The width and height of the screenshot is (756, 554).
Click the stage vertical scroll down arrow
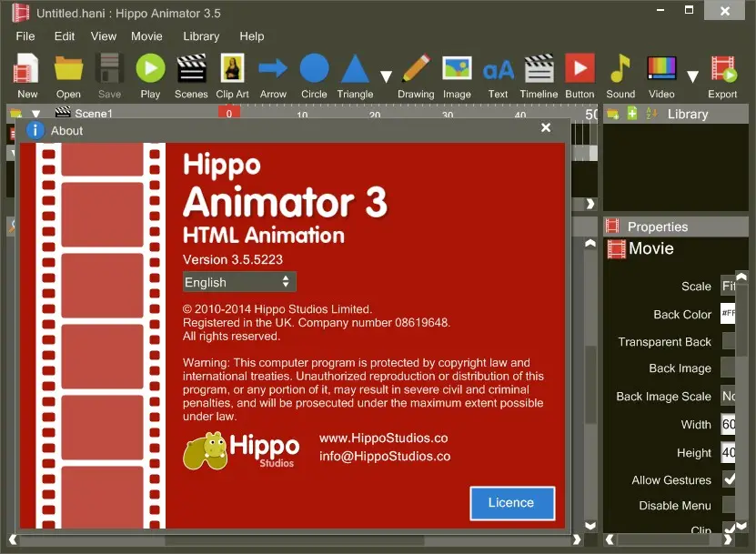(590, 525)
